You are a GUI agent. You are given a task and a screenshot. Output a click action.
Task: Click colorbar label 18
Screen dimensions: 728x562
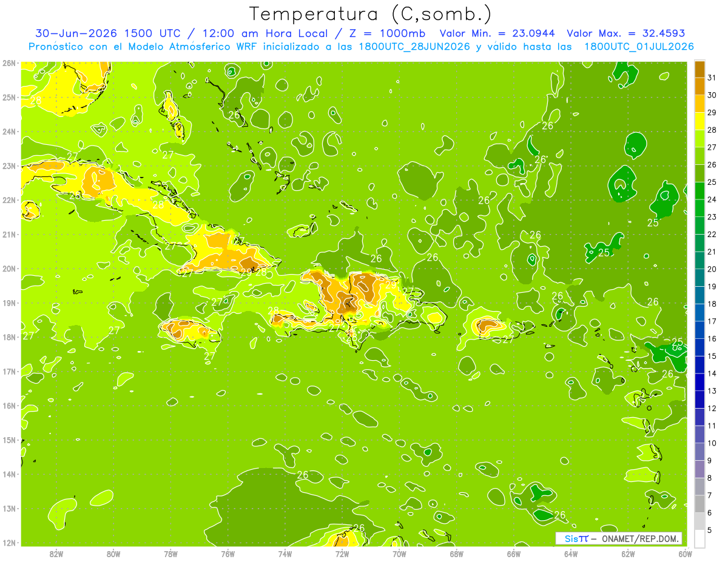pos(712,304)
